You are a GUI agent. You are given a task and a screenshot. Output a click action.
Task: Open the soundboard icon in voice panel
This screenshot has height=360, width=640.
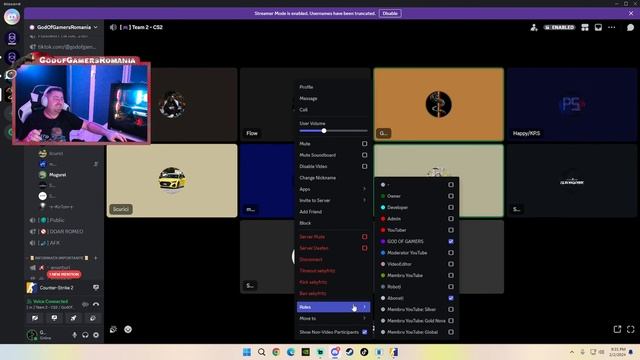(93, 318)
